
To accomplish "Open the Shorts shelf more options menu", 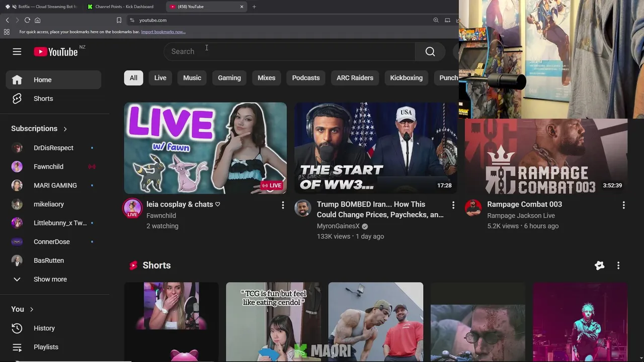I will pos(618,265).
